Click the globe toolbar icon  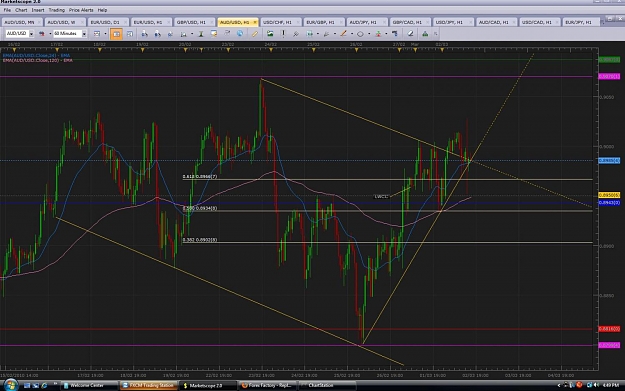pos(240,33)
